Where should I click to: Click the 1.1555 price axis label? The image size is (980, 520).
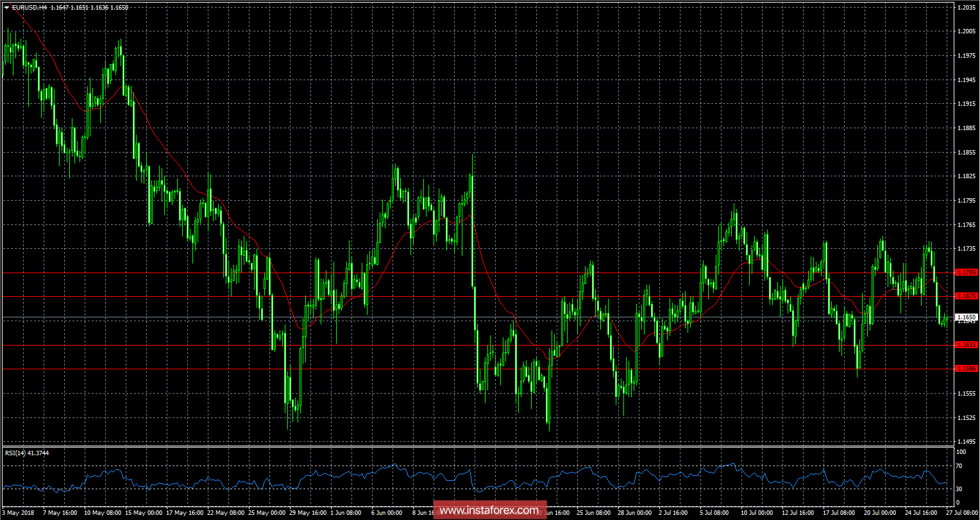tap(966, 393)
